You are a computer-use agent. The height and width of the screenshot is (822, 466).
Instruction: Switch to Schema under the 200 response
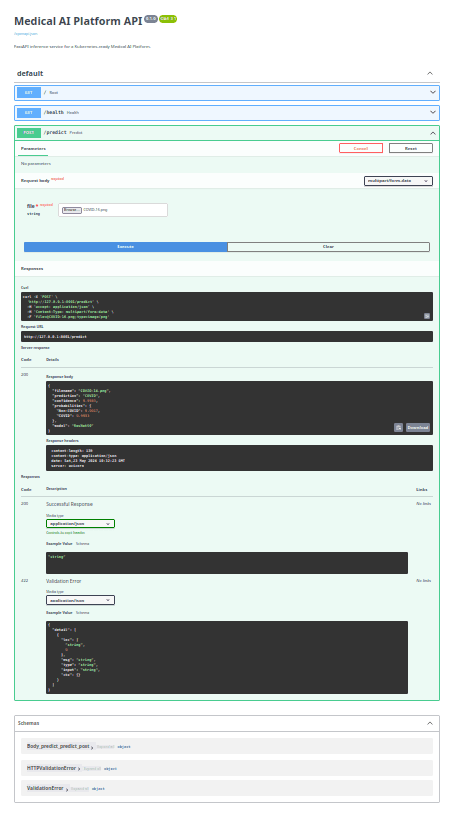(82, 544)
